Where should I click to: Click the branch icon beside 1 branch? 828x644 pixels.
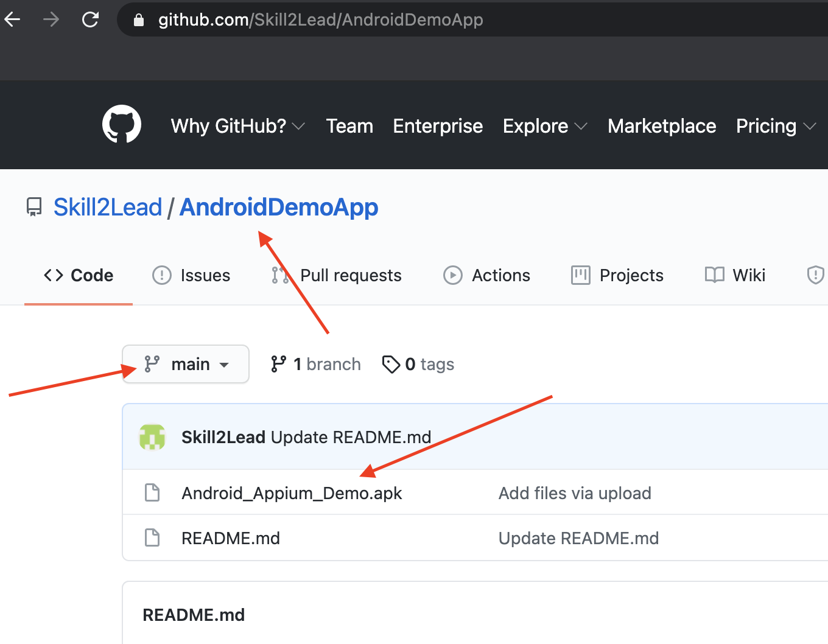point(279,363)
